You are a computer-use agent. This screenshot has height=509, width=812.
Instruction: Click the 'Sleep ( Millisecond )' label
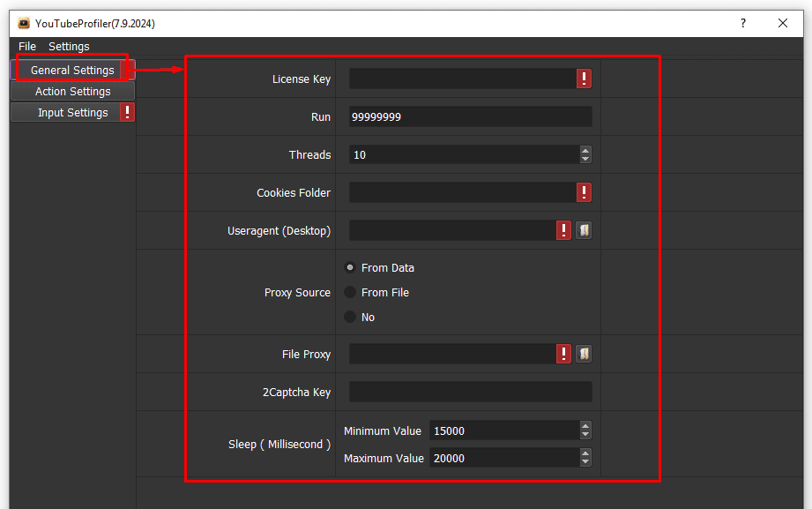[279, 445]
